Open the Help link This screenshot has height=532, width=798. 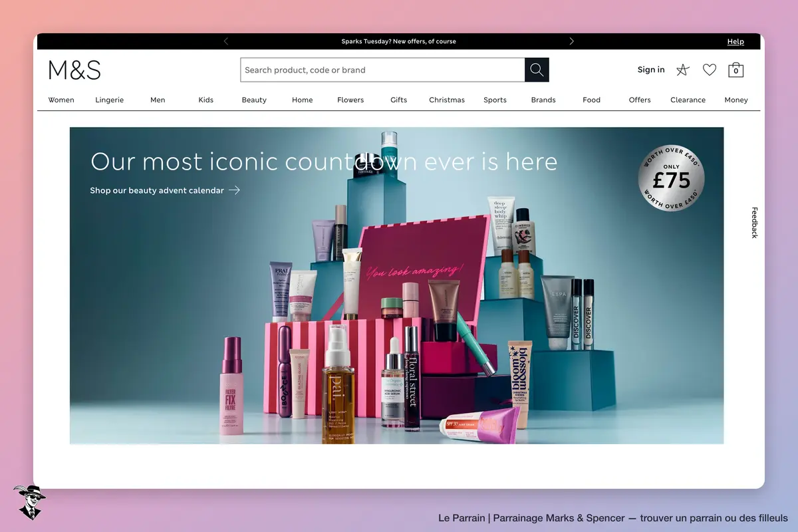pyautogui.click(x=735, y=41)
